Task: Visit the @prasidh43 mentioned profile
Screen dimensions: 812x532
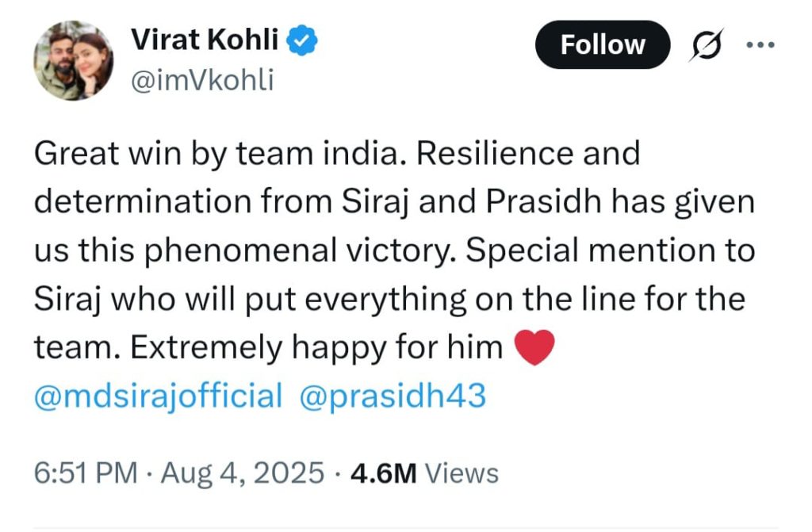Action: point(393,395)
